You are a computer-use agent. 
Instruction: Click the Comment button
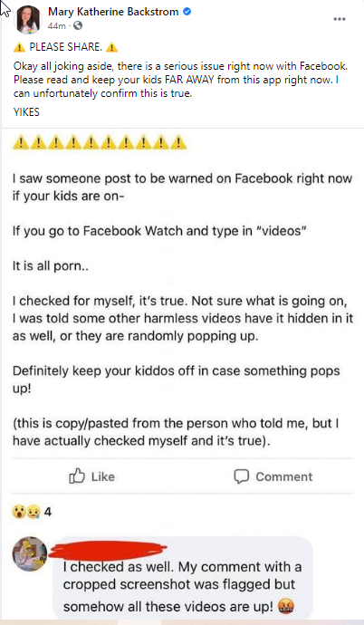click(273, 476)
